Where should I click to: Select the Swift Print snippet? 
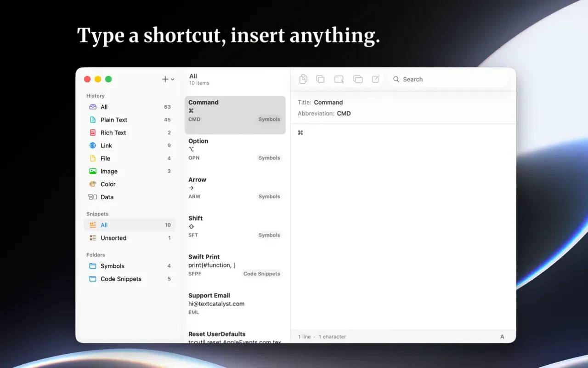point(235,265)
